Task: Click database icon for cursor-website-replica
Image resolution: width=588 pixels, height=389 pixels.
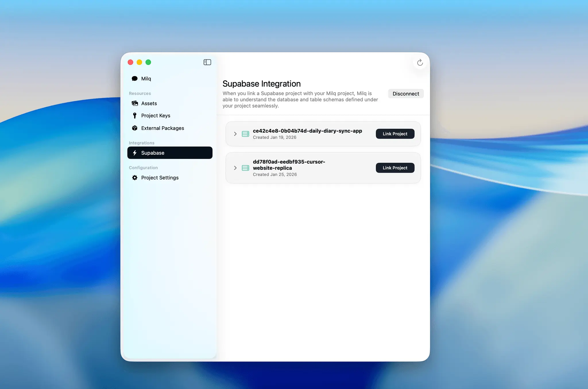Action: 245,168
